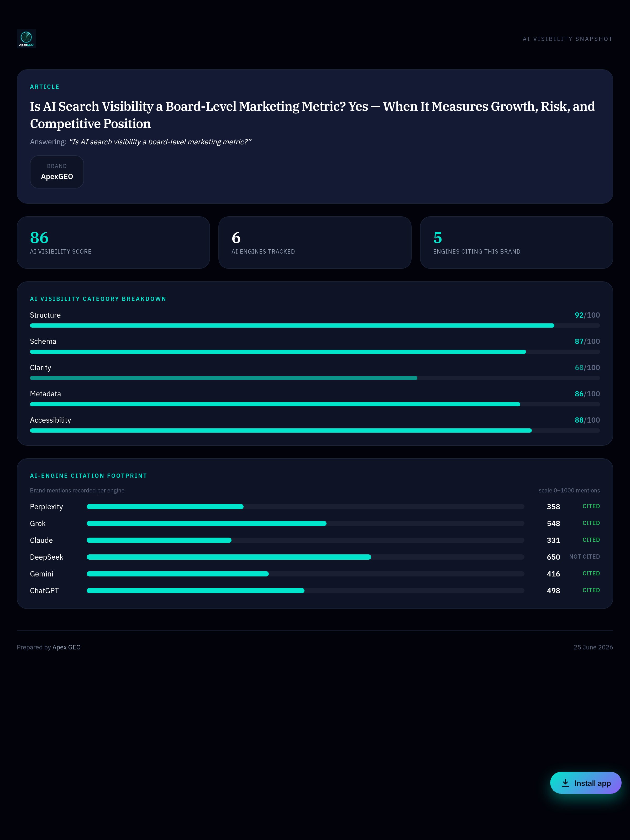Click the CITED status for ChatGPT
The height and width of the screenshot is (840, 630).
(x=591, y=590)
